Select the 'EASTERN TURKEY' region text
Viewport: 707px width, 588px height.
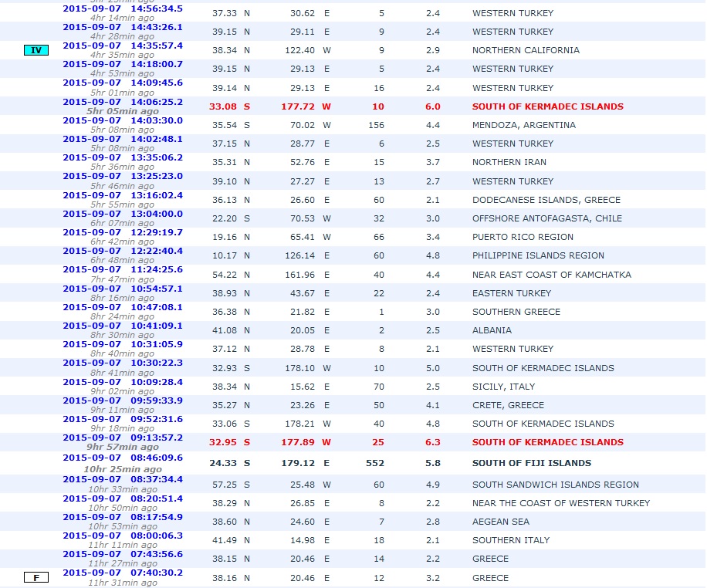click(512, 293)
